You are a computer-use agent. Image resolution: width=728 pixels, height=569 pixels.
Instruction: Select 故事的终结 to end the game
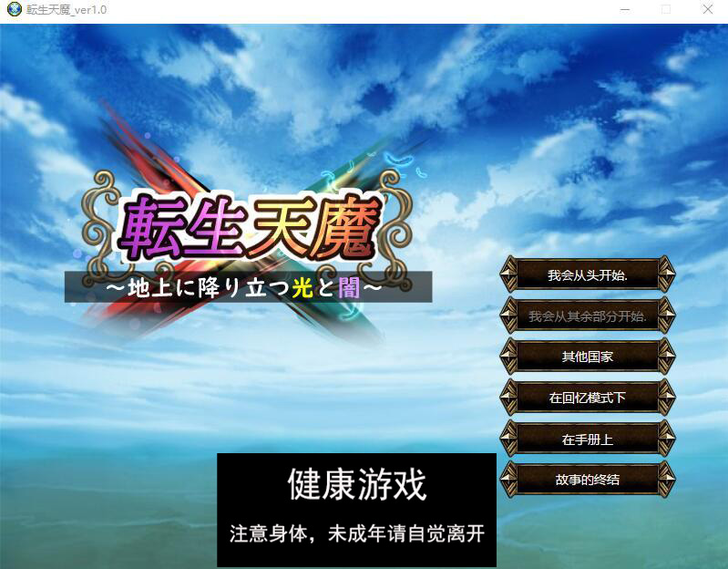(x=588, y=479)
